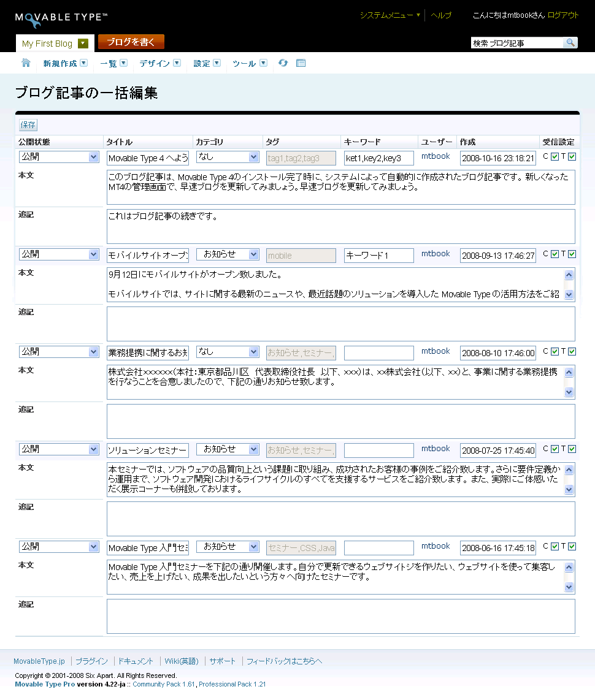This screenshot has width=595, height=700.
Task: Toggle comments checkbox C for 2008-10-16 entry
Action: pos(555,157)
